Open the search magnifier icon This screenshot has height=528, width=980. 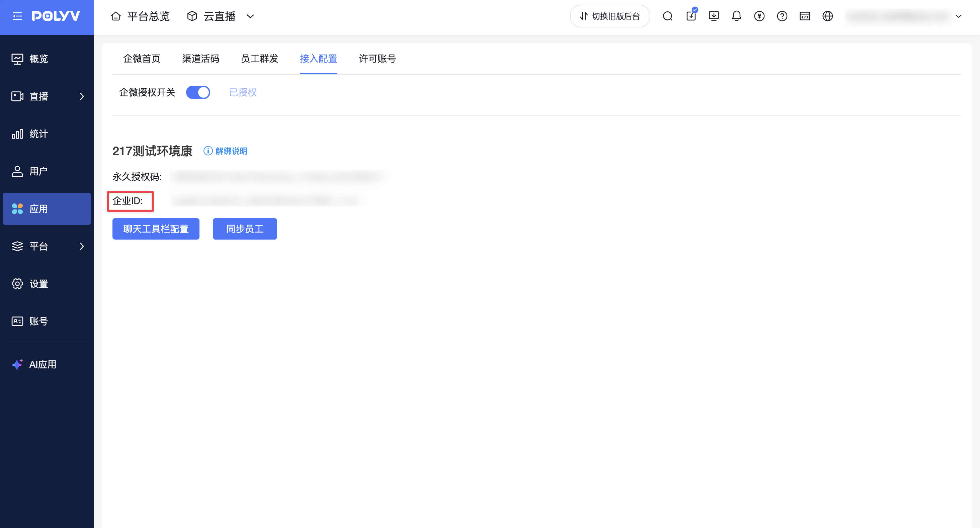(668, 16)
